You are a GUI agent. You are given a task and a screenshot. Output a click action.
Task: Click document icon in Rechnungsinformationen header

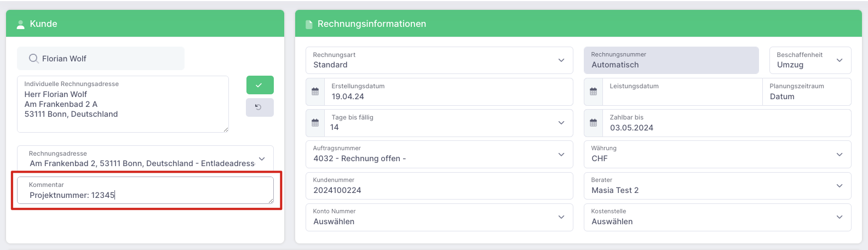pyautogui.click(x=309, y=24)
